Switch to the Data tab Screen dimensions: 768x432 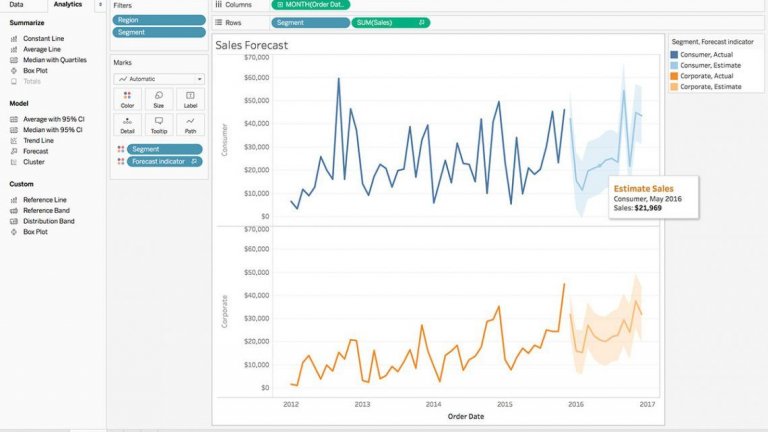[x=17, y=5]
